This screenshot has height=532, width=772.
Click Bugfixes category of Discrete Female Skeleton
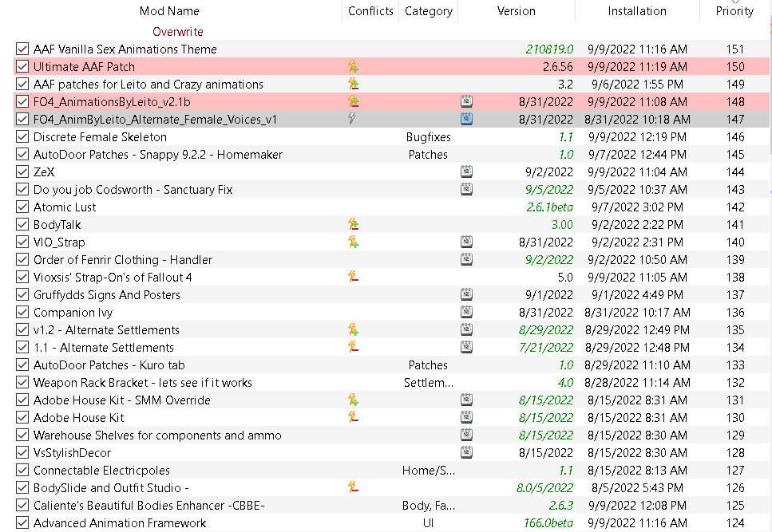429,137
